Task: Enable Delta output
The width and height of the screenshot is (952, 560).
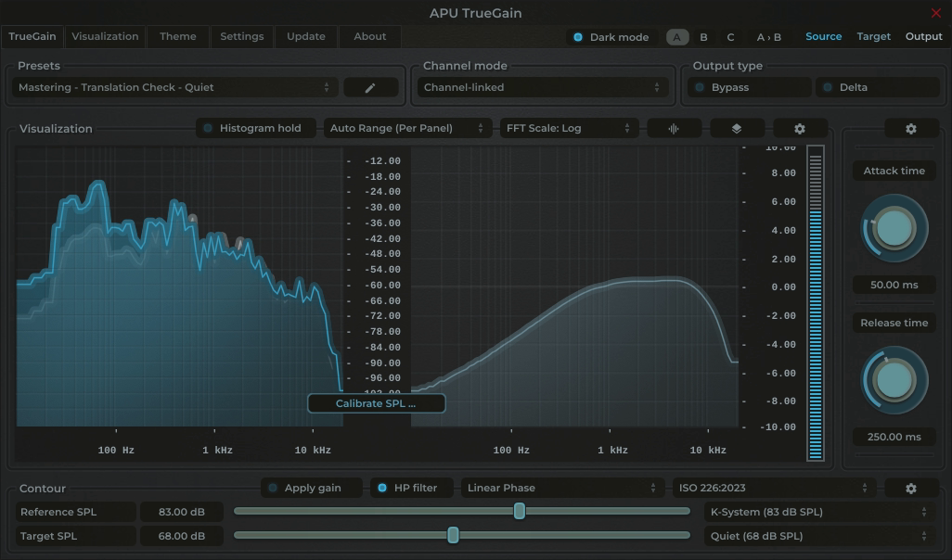Action: [878, 87]
